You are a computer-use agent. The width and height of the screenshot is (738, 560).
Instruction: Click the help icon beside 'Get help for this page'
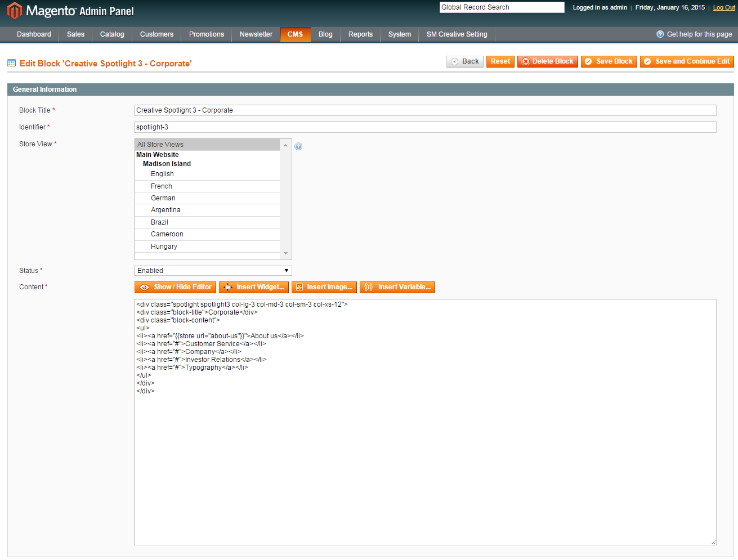660,34
